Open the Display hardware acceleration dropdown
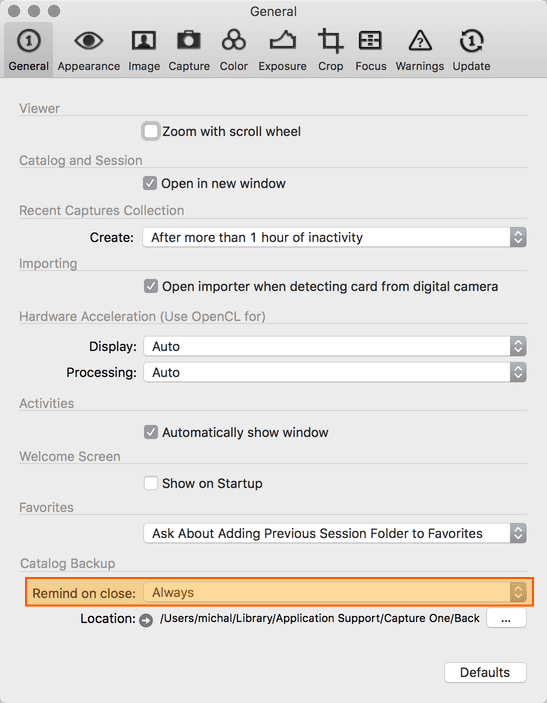547x703 pixels. [335, 346]
